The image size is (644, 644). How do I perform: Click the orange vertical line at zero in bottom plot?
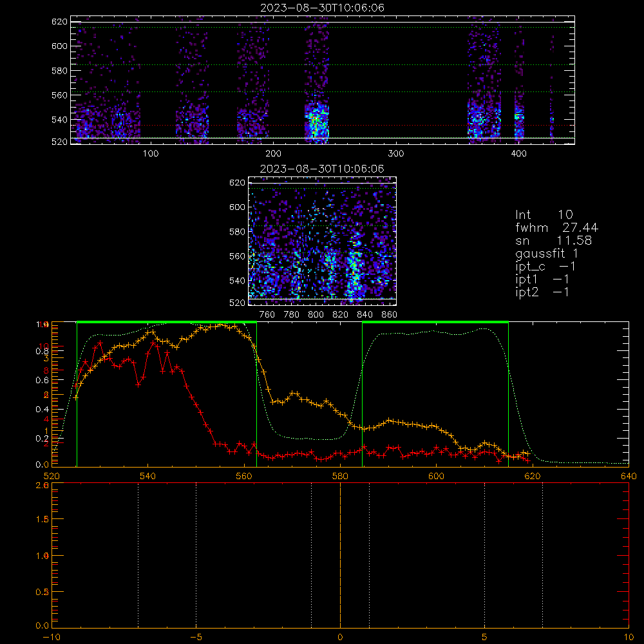[x=340, y=555]
